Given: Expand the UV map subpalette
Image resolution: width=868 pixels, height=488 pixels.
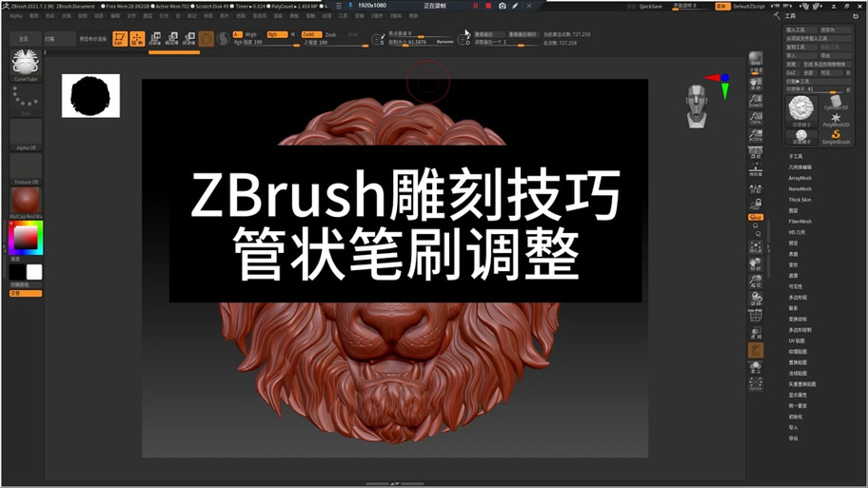Looking at the screenshot, I should [798, 341].
